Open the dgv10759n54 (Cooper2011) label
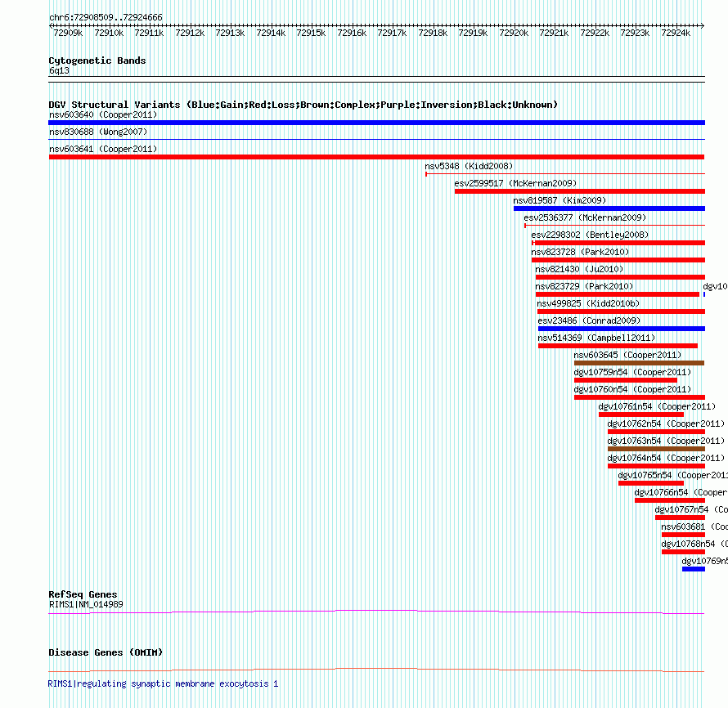The height and width of the screenshot is (708, 728). point(632,372)
